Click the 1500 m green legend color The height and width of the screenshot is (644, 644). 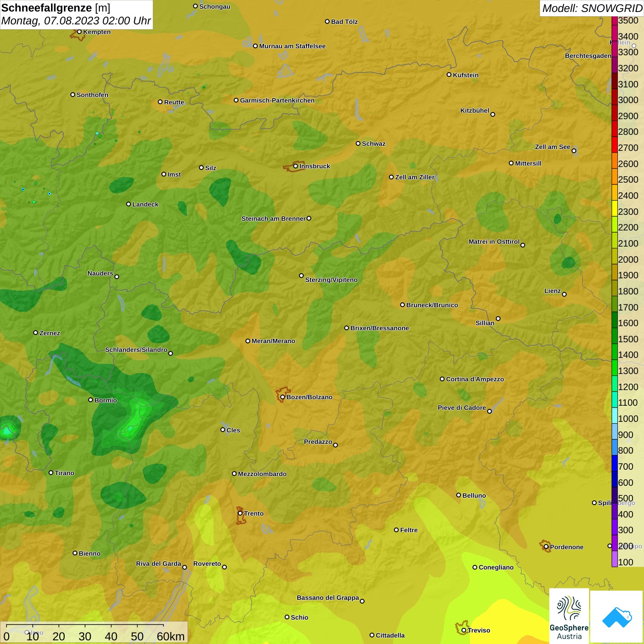615,336
